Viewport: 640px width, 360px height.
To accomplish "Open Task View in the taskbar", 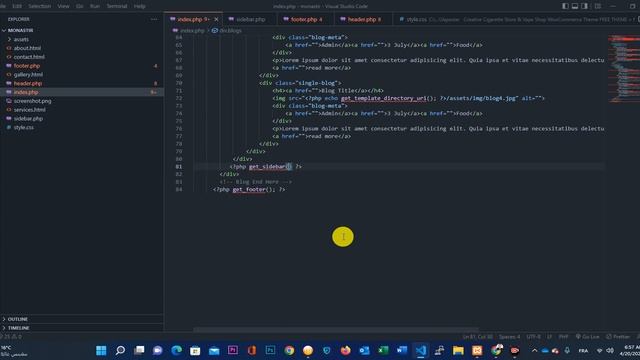I will (x=139, y=350).
